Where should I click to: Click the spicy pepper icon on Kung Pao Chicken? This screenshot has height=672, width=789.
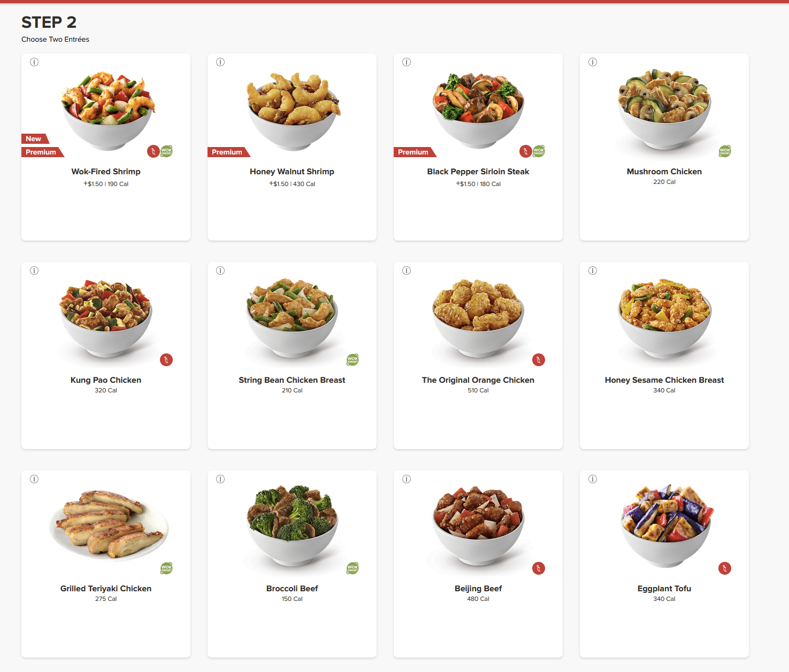(x=166, y=360)
